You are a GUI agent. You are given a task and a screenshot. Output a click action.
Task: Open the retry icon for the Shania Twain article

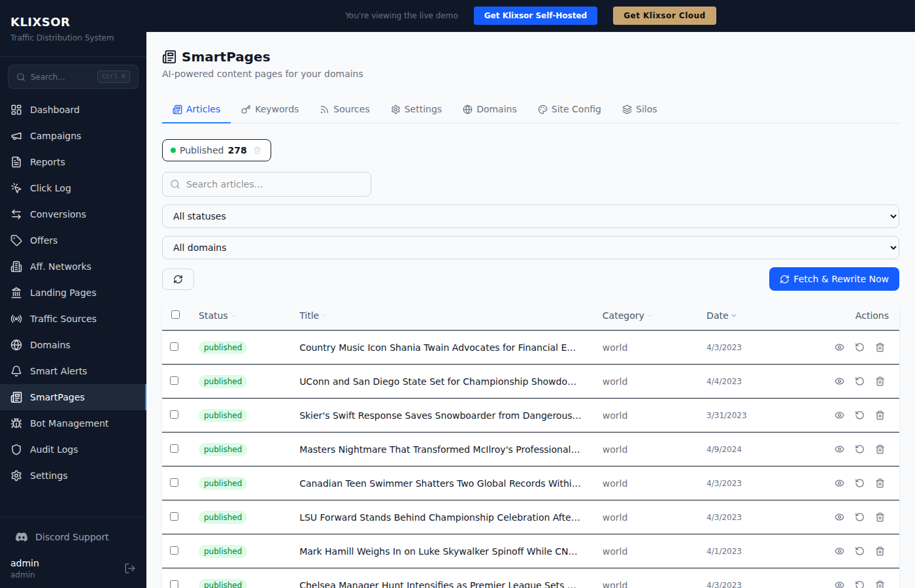coord(859,347)
